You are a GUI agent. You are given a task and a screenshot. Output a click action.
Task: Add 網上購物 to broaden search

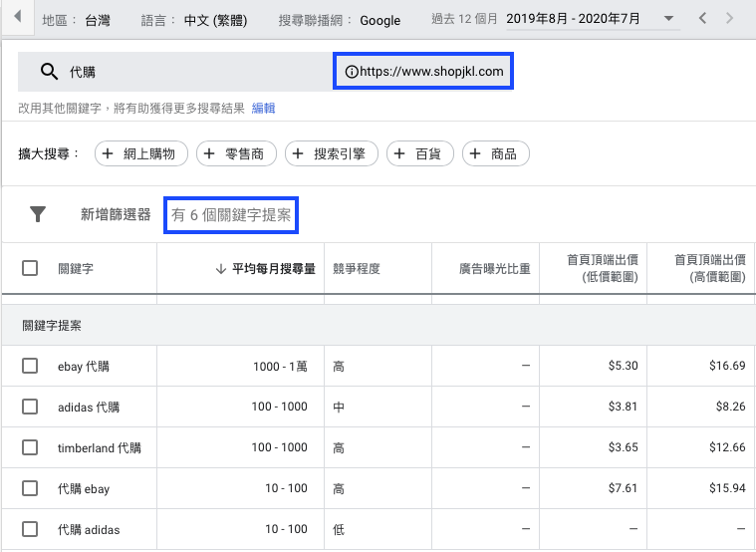click(x=140, y=153)
